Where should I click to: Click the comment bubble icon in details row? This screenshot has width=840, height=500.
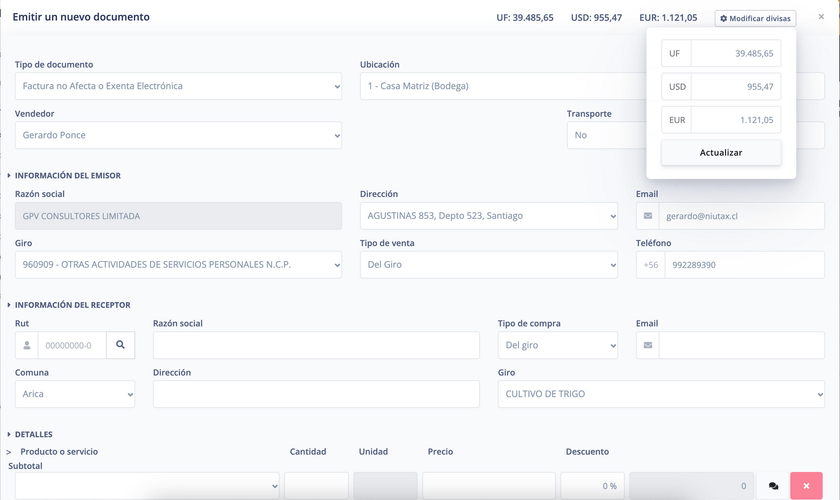tap(773, 486)
